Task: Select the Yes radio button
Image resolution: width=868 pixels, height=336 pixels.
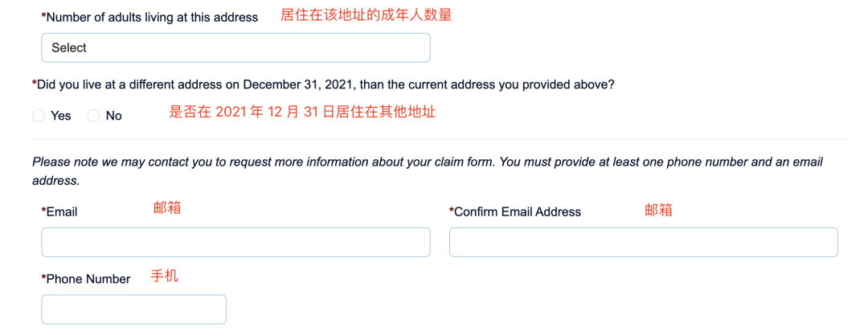Action: 39,116
